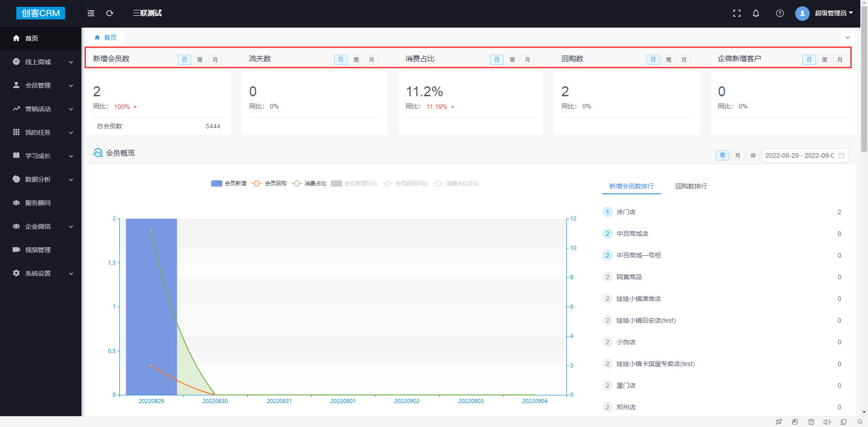The height and width of the screenshot is (427, 868).
Task: Collapse the sidebar using the menu fold icon
Action: point(91,14)
